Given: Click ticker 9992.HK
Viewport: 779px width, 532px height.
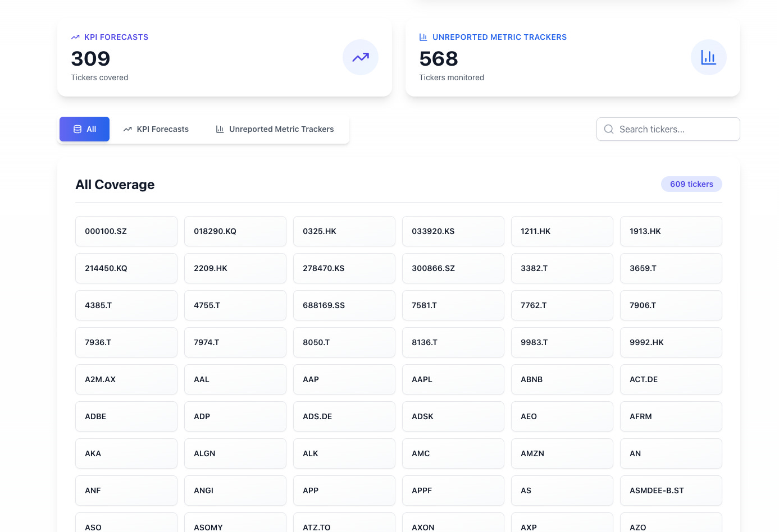Looking at the screenshot, I should coord(671,342).
